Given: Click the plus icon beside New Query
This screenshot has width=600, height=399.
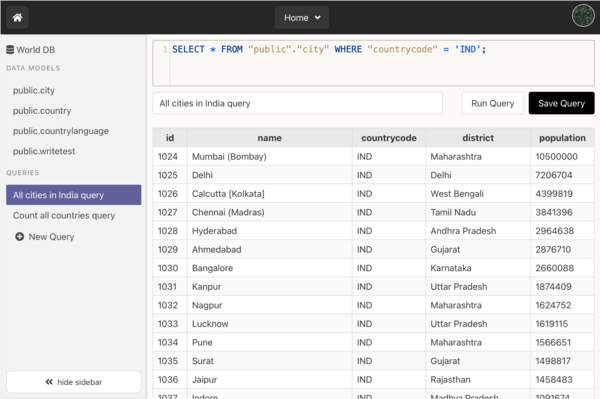Looking at the screenshot, I should pyautogui.click(x=20, y=237).
